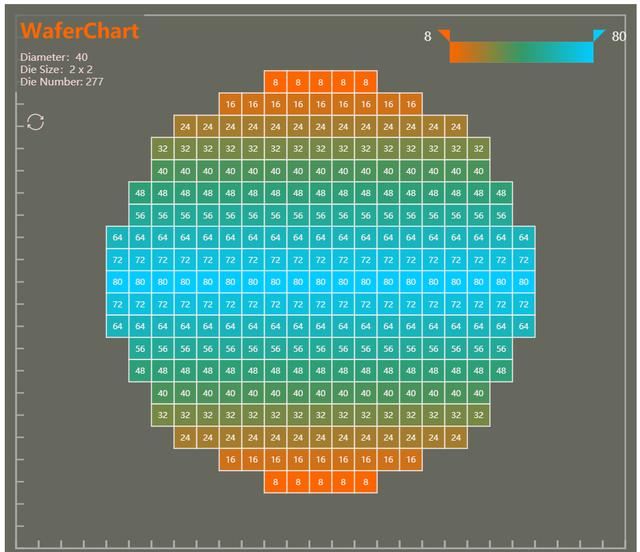
Task: Click the middle of the gradient color bar
Action: point(521,52)
